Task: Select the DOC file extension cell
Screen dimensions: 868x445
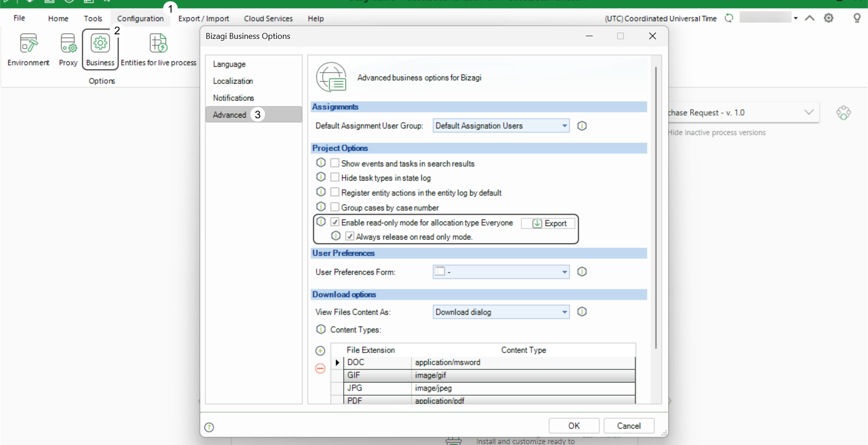Action: 378,362
